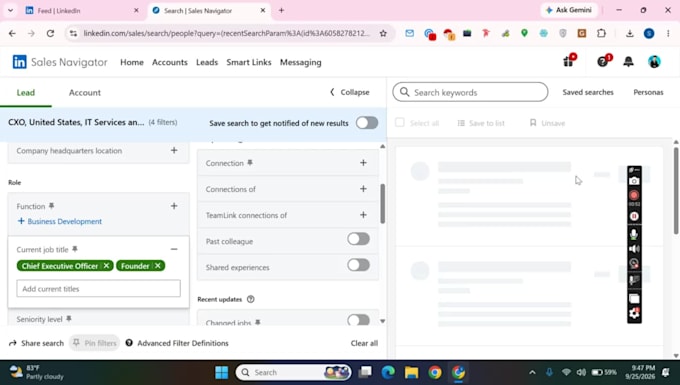Click the results pane scrollbar
The width and height of the screenshot is (680, 385).
coord(676,191)
